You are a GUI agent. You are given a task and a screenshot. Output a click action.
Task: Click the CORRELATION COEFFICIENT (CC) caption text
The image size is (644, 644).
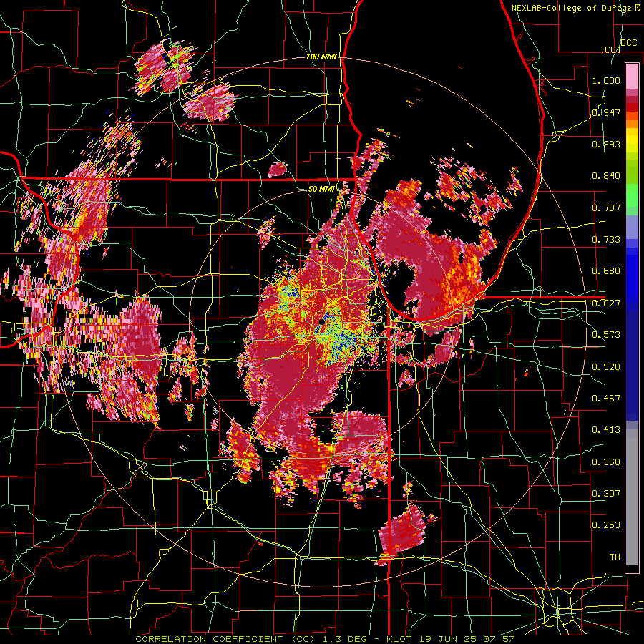tap(225, 639)
